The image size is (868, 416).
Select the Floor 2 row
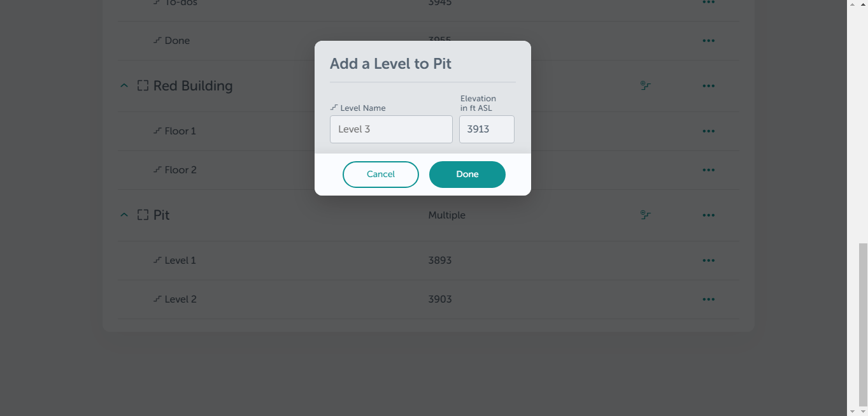pyautogui.click(x=428, y=170)
